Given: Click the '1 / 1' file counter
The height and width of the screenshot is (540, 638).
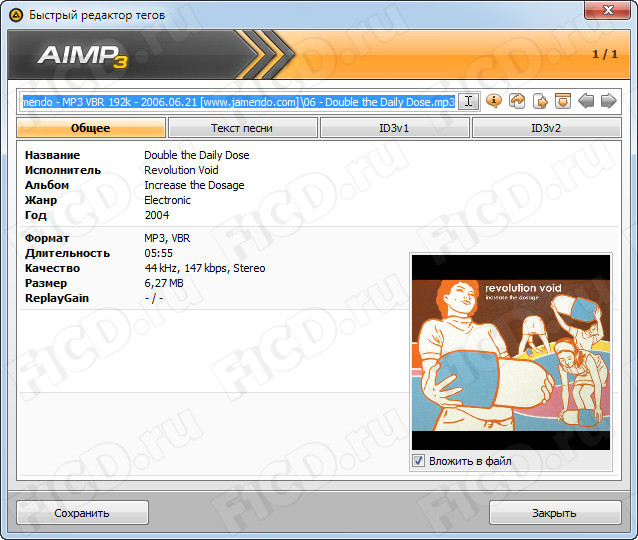Looking at the screenshot, I should click(x=605, y=54).
